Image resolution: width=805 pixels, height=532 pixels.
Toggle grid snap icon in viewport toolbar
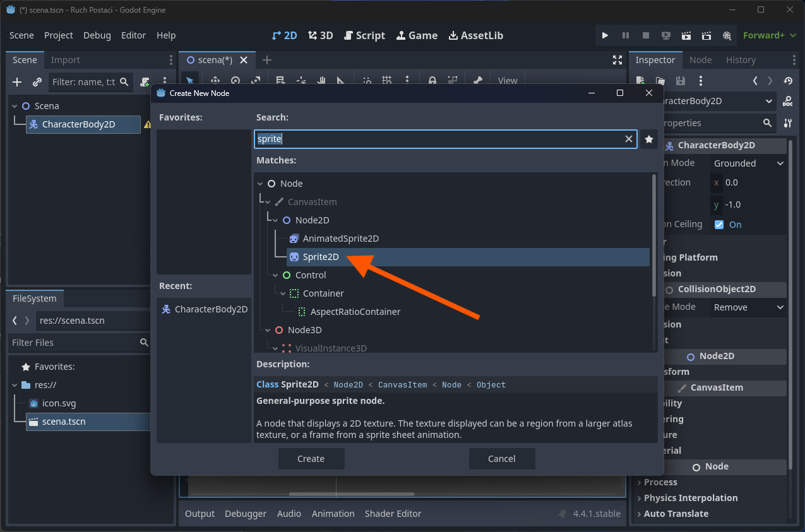386,81
